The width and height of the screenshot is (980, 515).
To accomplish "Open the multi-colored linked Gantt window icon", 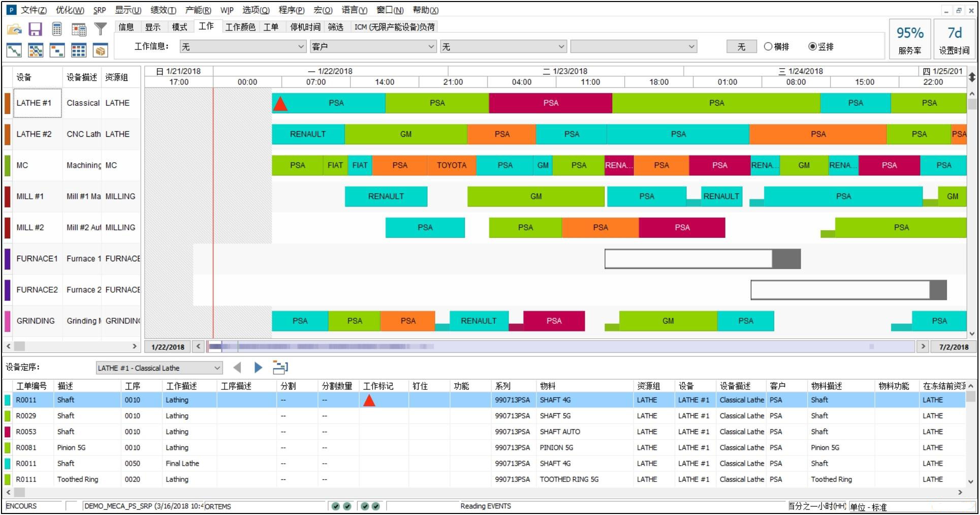I will tap(36, 50).
